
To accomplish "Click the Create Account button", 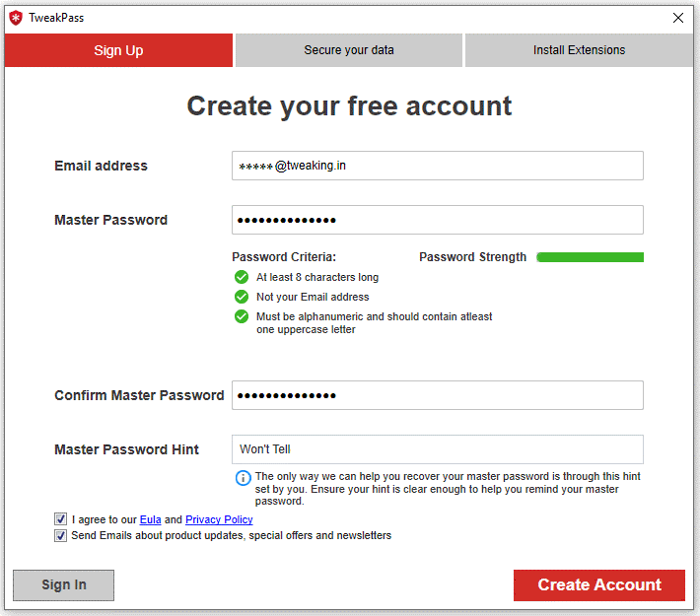I will pos(599,584).
